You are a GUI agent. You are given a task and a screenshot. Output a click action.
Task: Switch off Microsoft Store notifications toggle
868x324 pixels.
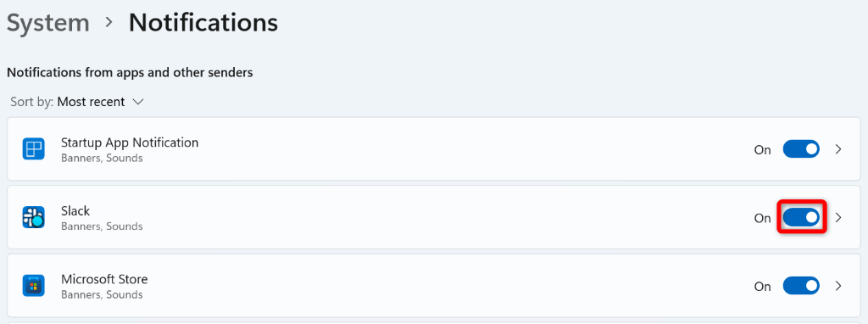800,286
